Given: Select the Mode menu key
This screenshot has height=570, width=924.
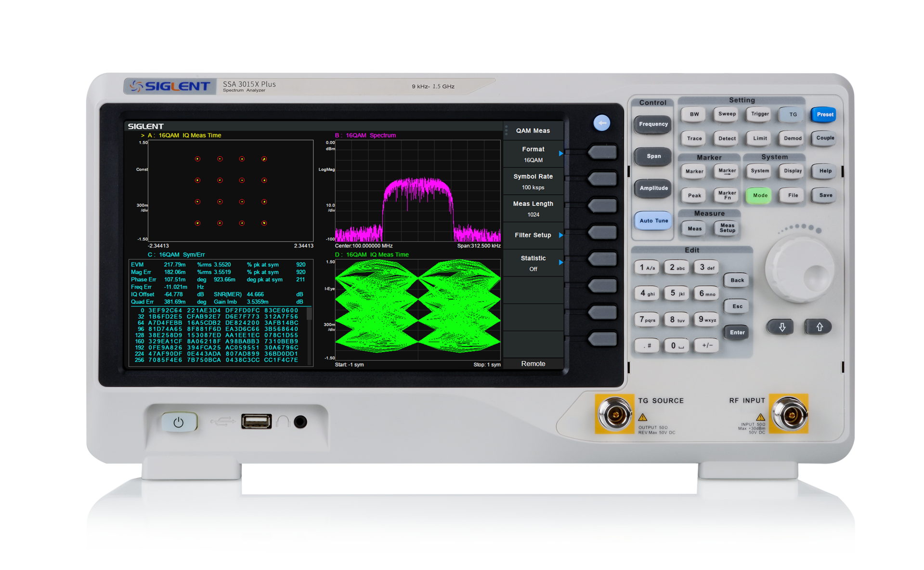Looking at the screenshot, I should (x=758, y=195).
